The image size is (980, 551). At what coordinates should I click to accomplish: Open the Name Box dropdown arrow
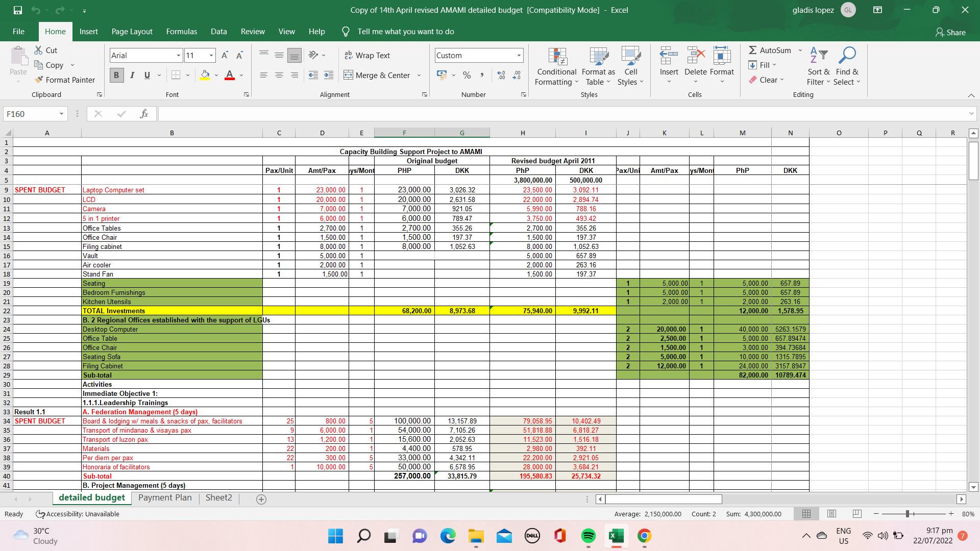61,114
